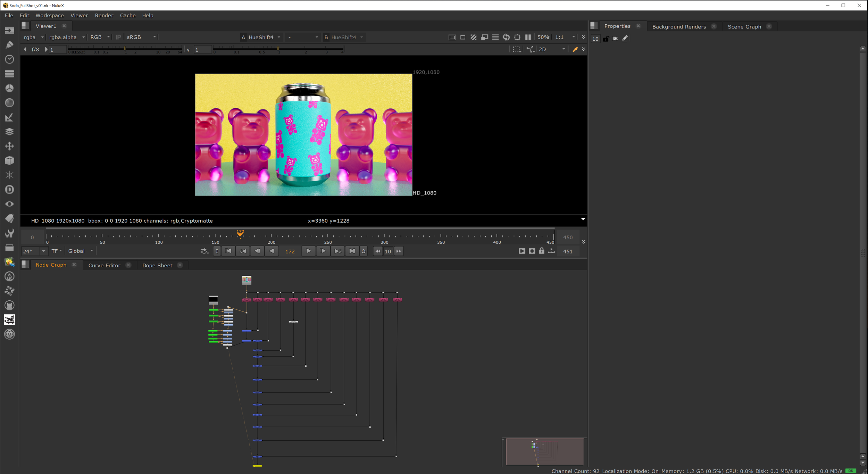Toggle the IP input process button

pos(118,37)
